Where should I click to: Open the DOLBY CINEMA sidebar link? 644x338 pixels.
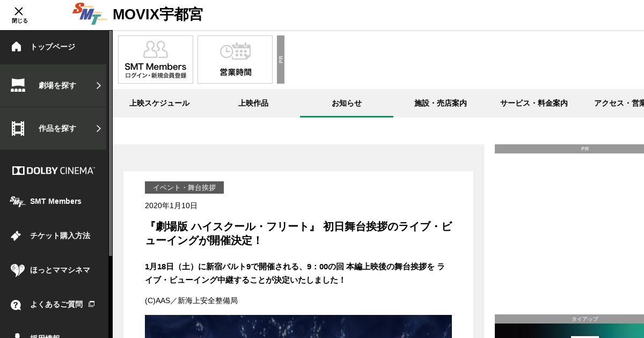click(x=53, y=171)
